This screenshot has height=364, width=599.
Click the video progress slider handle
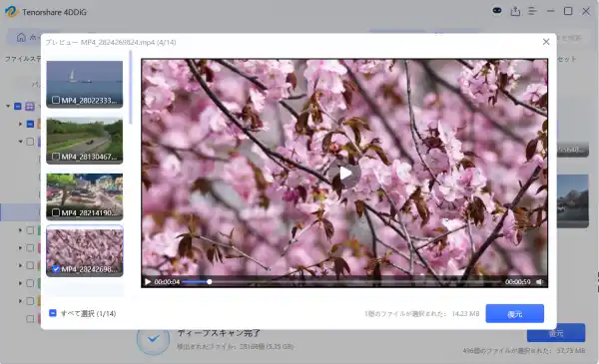click(x=210, y=282)
